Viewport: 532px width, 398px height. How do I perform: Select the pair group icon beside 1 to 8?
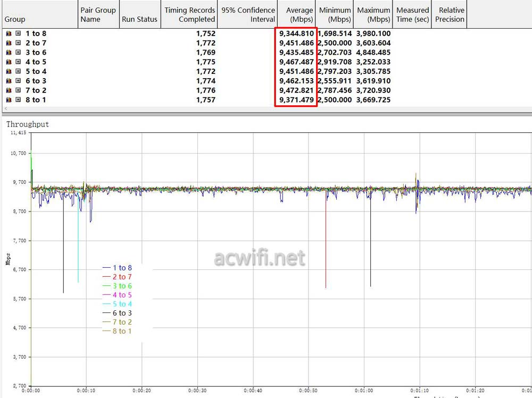click(x=7, y=33)
